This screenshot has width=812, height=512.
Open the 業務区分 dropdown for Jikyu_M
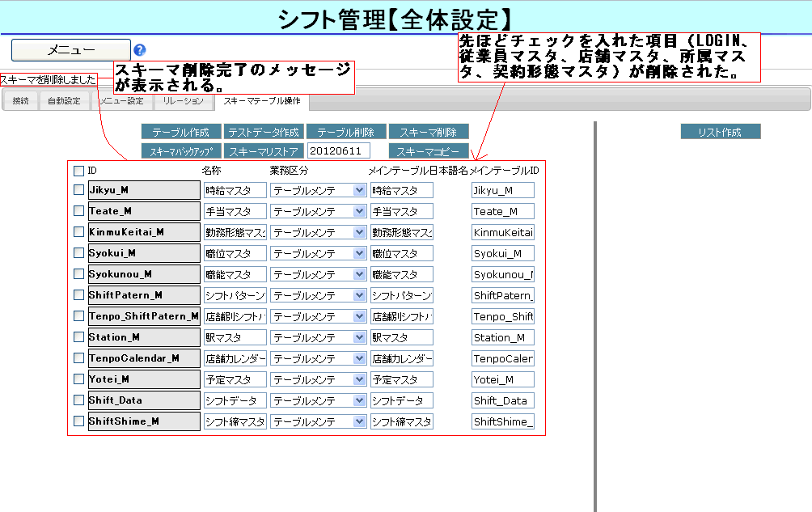tap(318, 190)
